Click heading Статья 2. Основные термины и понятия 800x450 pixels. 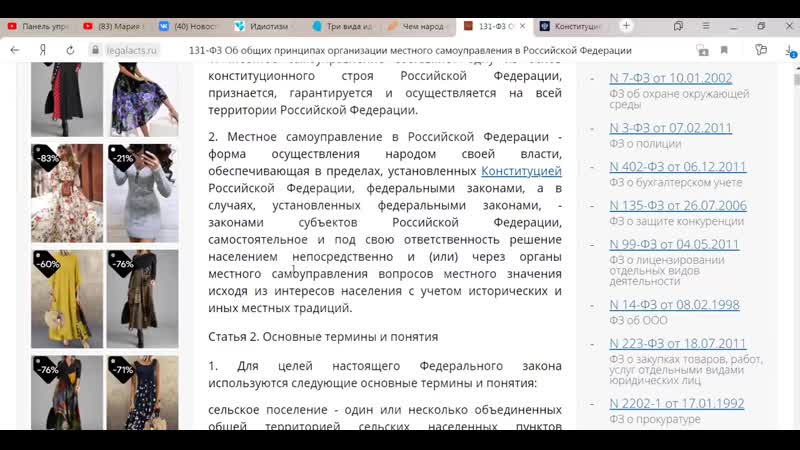[x=323, y=337]
